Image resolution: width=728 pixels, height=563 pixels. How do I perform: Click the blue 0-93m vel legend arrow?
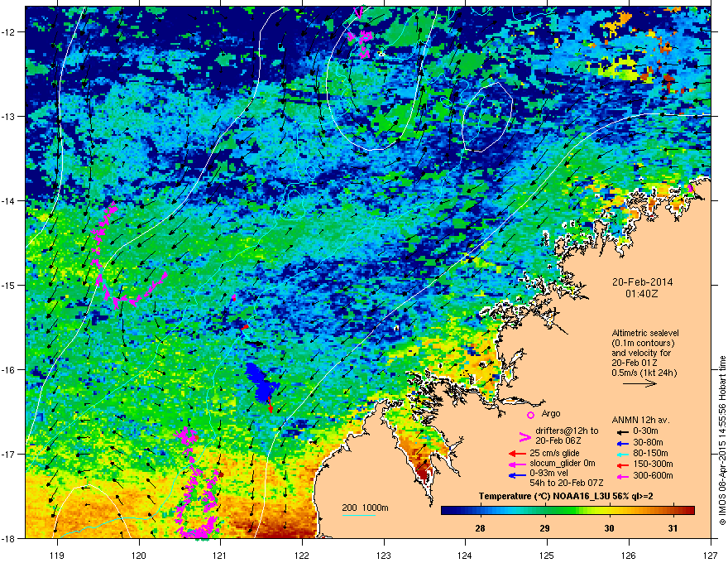517,475
